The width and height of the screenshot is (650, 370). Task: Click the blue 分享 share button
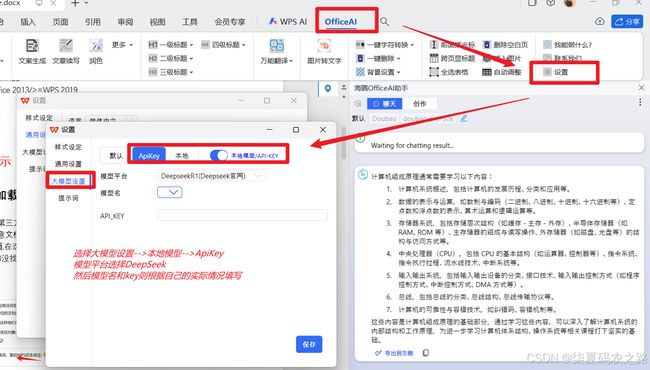(627, 22)
